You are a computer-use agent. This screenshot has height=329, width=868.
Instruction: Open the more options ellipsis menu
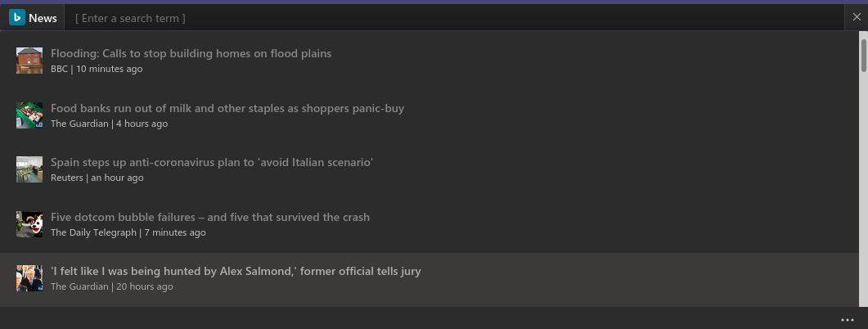pyautogui.click(x=847, y=319)
